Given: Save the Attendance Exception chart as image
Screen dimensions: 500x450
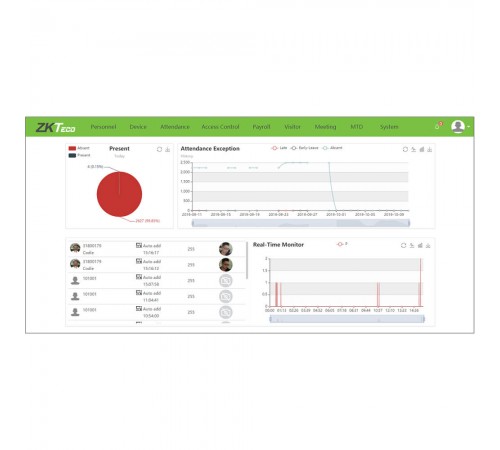Looking at the screenshot, I should (430, 149).
